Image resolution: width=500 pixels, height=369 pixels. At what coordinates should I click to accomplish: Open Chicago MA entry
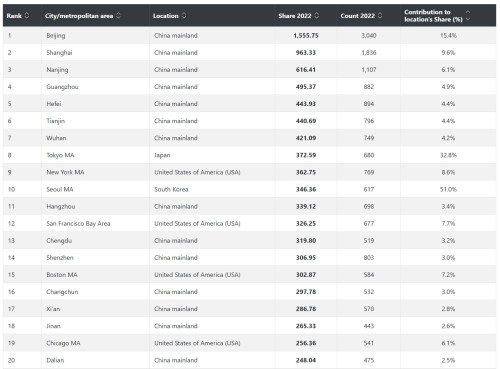[x=63, y=343]
